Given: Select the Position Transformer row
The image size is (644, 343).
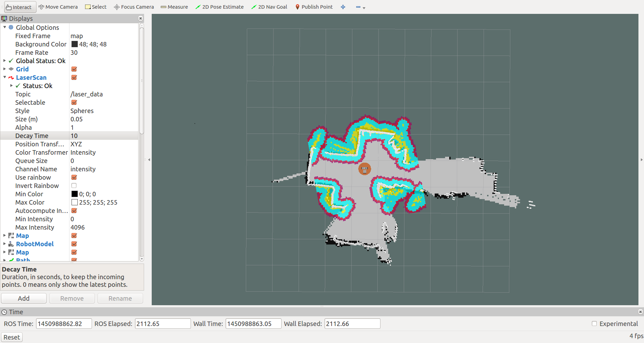Looking at the screenshot, I should [69, 144].
